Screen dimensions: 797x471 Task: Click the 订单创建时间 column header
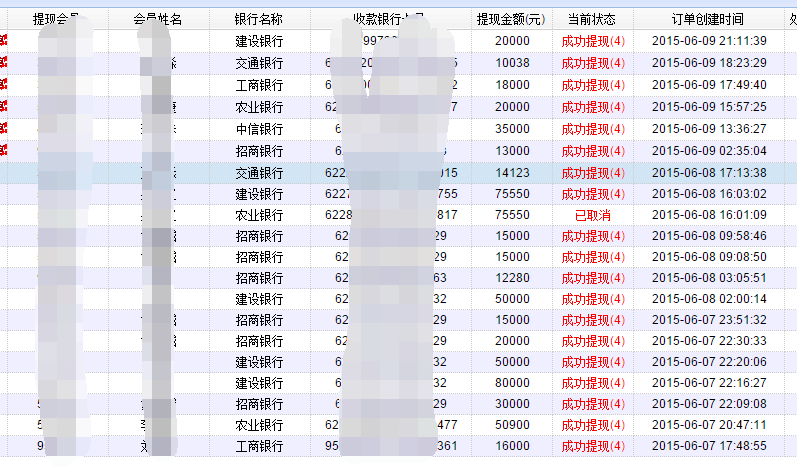[x=708, y=19]
